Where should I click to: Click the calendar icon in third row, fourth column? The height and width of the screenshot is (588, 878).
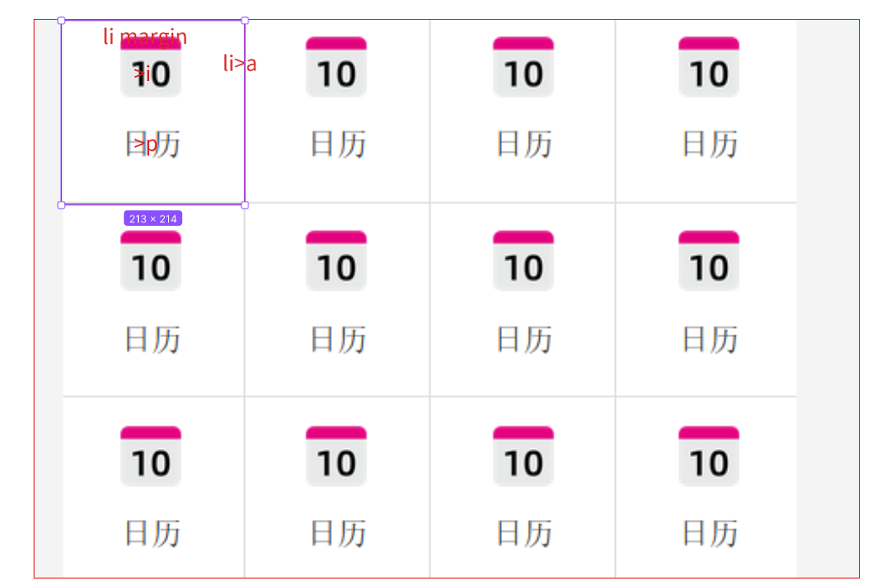click(x=709, y=456)
